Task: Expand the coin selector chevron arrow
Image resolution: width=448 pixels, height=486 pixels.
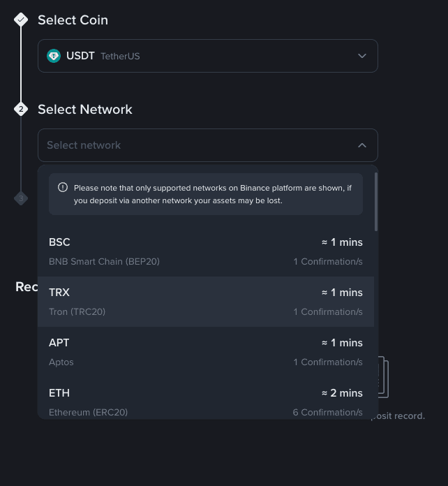Action: pos(362,56)
